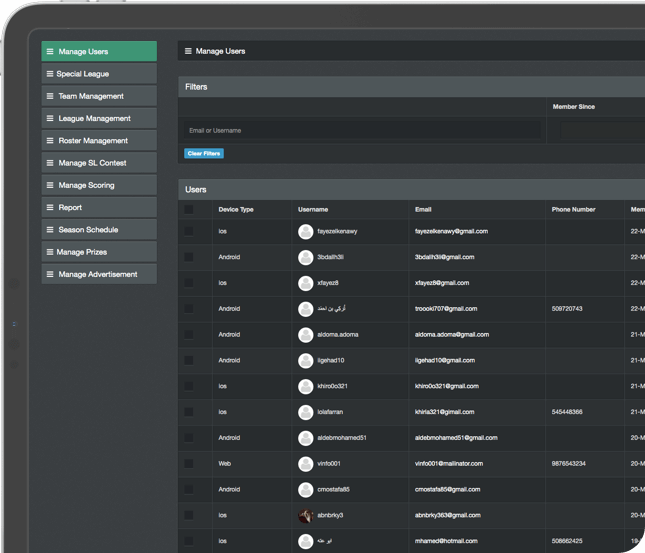The height and width of the screenshot is (553, 645).
Task: Select checkbox for aldoma.adoma row
Action: (189, 335)
